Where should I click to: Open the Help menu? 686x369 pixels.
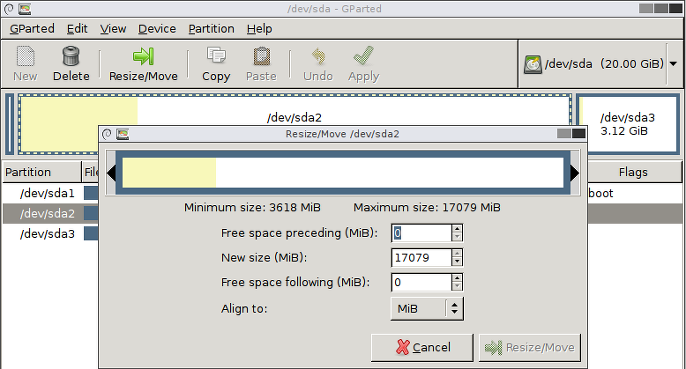259,29
